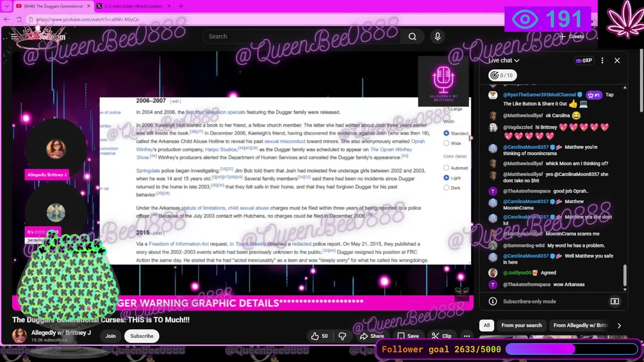This screenshot has height=362, width=644.
Task: Open RyanTheGamer395ModChannel chat author
Action: 539,95
